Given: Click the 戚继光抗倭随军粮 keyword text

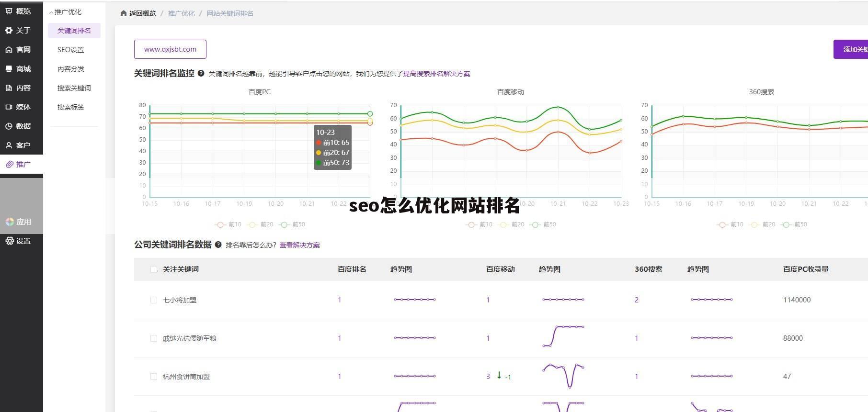Looking at the screenshot, I should pyautogui.click(x=190, y=338).
